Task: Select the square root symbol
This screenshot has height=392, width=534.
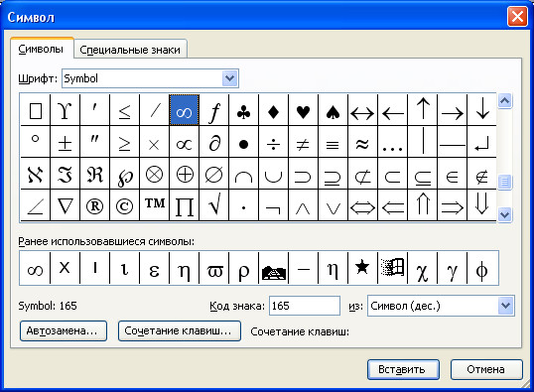Action: 213,205
